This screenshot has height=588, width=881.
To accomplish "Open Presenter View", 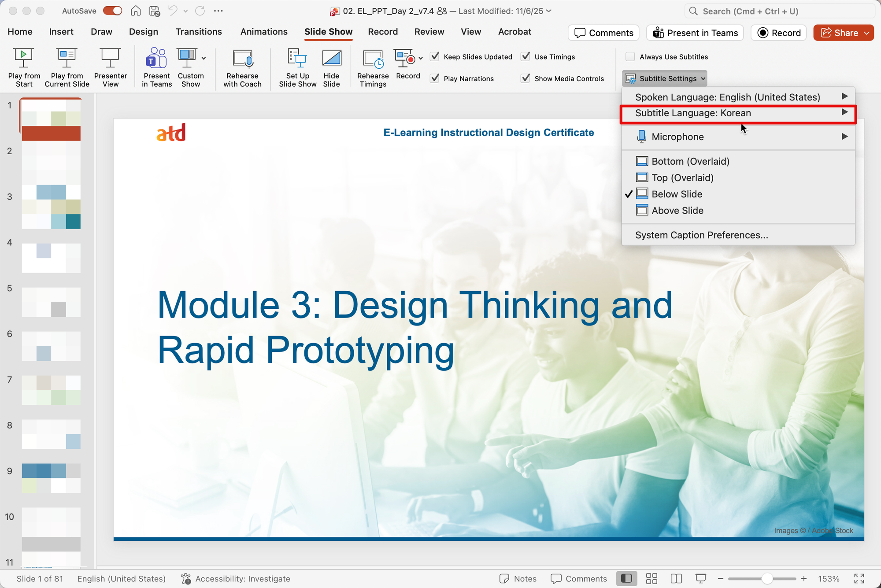I will [x=110, y=67].
